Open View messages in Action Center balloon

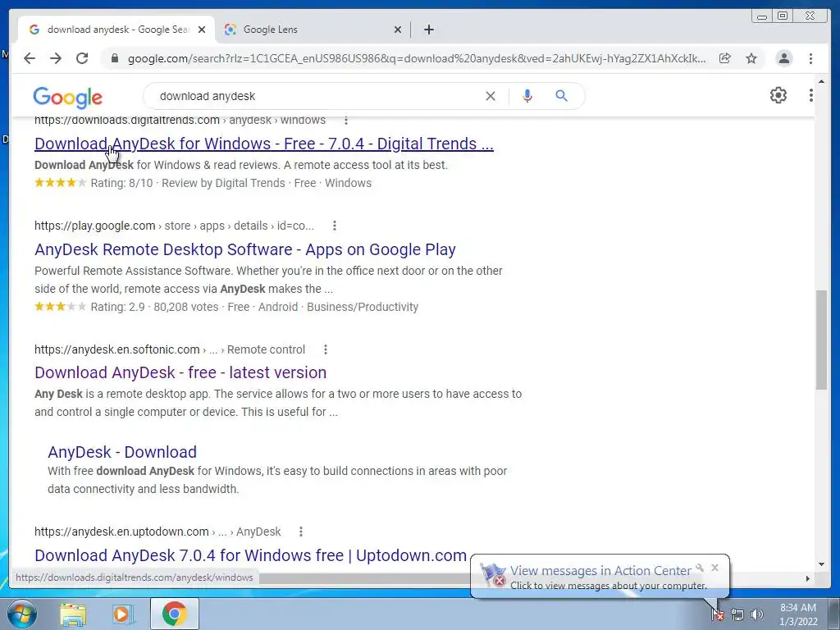tap(600, 571)
